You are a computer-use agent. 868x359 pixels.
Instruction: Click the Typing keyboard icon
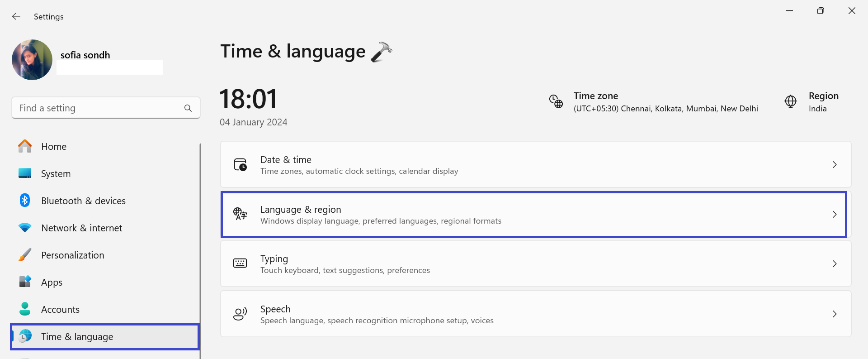pos(240,263)
